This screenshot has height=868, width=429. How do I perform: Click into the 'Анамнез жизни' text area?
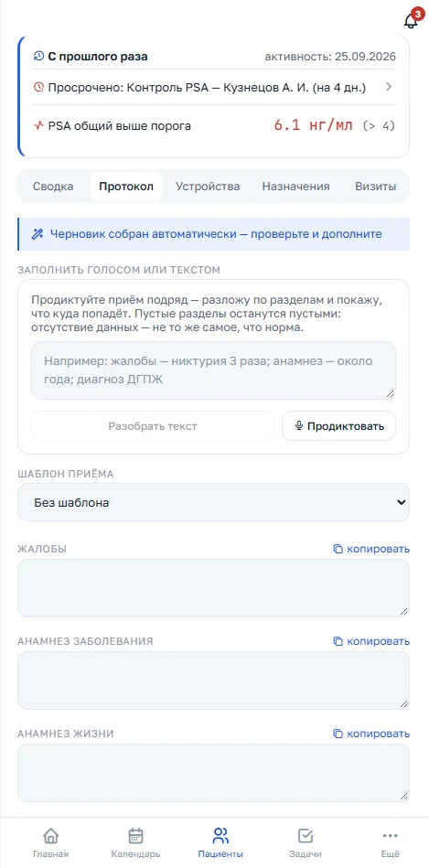[x=214, y=773]
